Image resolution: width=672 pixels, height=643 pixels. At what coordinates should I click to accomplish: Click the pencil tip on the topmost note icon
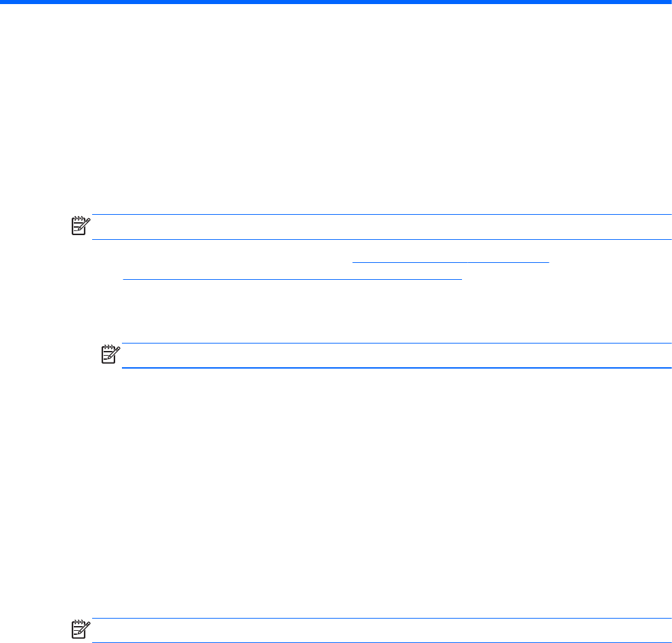pyautogui.click(x=79, y=230)
